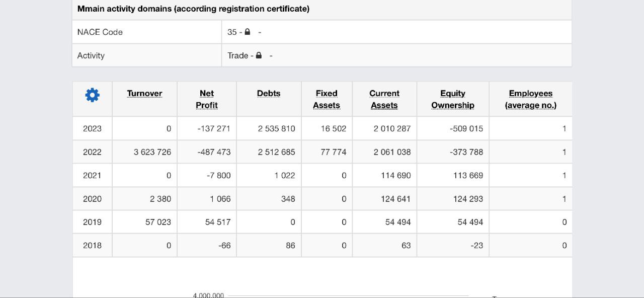Select the 2022 year row label
The width and height of the screenshot is (644, 298).
pos(92,152)
